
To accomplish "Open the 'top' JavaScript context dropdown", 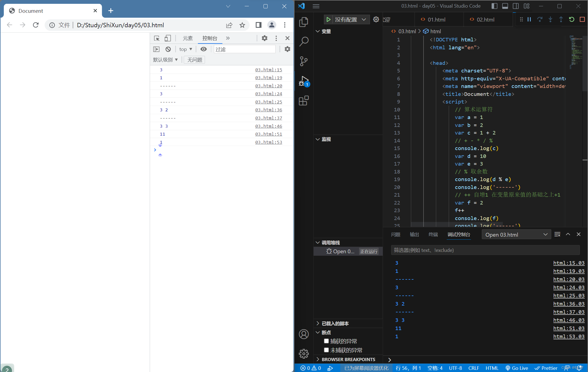I will 186,49.
